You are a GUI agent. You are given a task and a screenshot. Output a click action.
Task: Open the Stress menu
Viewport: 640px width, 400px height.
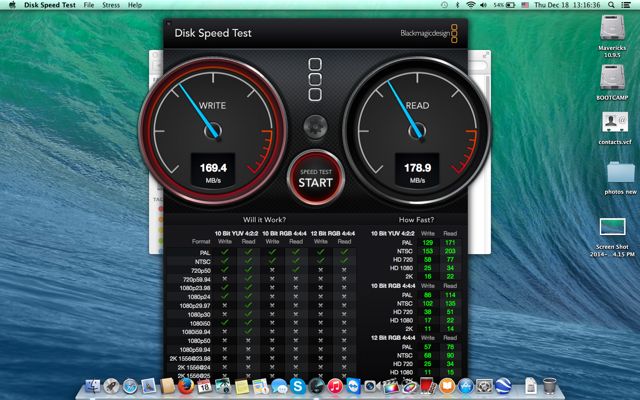[x=111, y=5]
